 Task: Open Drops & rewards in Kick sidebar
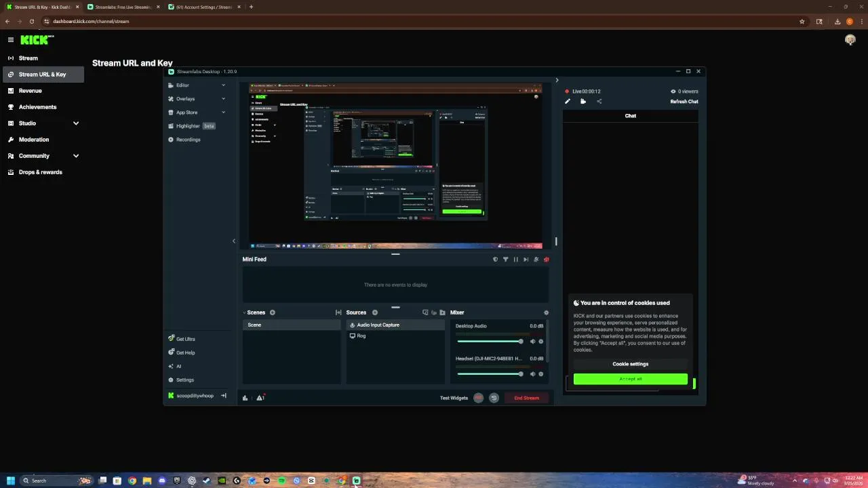[43, 172]
